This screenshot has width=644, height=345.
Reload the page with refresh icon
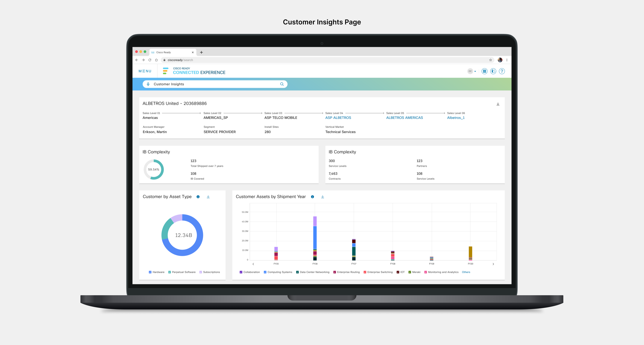(150, 60)
